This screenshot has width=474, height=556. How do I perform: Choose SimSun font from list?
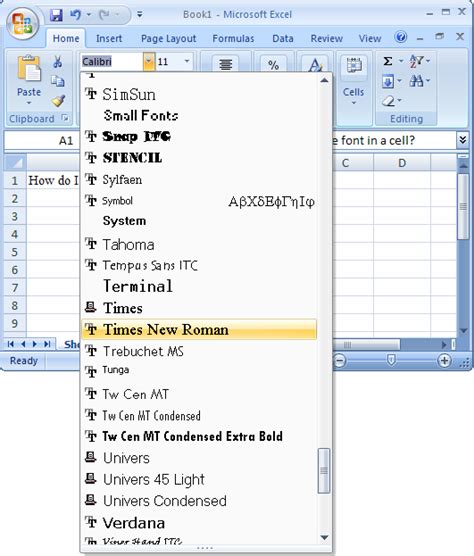pyautogui.click(x=199, y=94)
